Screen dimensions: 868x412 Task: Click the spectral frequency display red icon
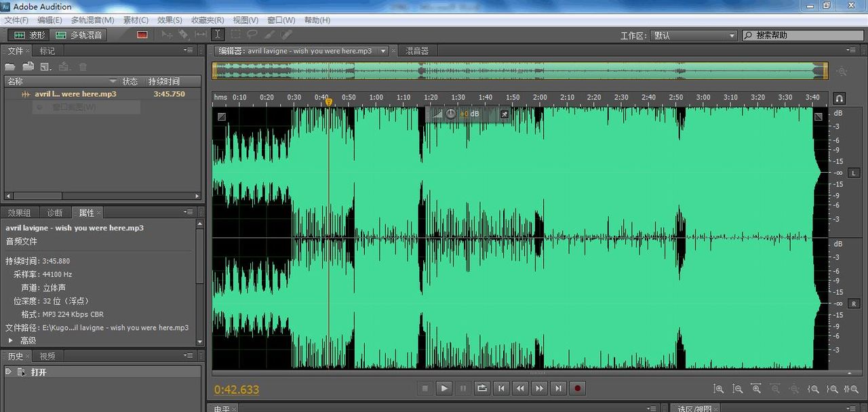pyautogui.click(x=142, y=35)
